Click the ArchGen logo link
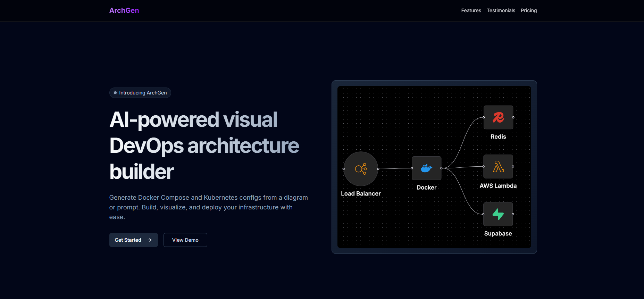This screenshot has width=644, height=299. [124, 10]
